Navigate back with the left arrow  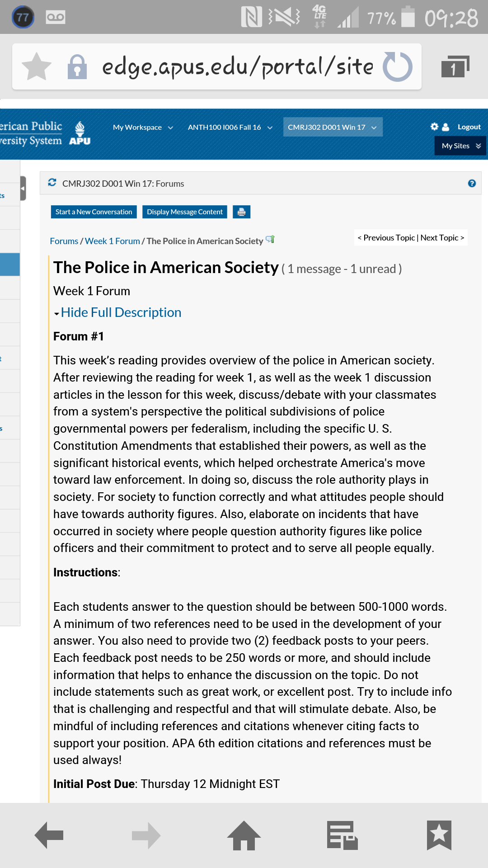coord(49,835)
